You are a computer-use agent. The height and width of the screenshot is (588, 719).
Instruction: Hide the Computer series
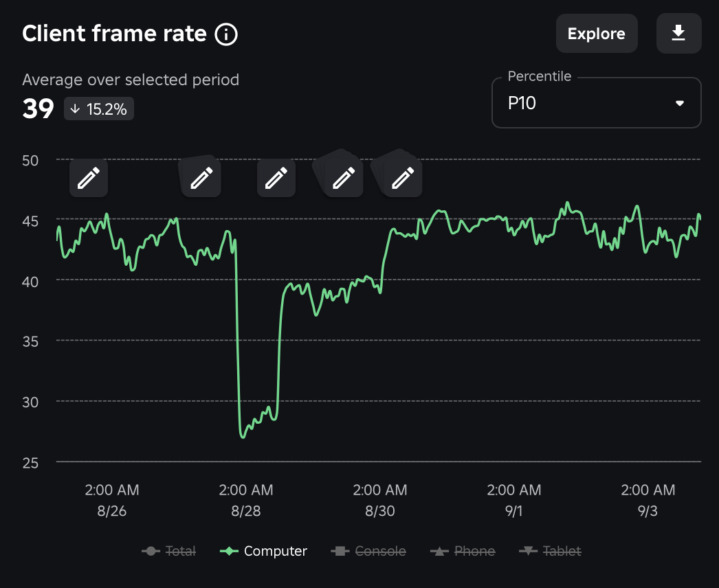pos(263,551)
